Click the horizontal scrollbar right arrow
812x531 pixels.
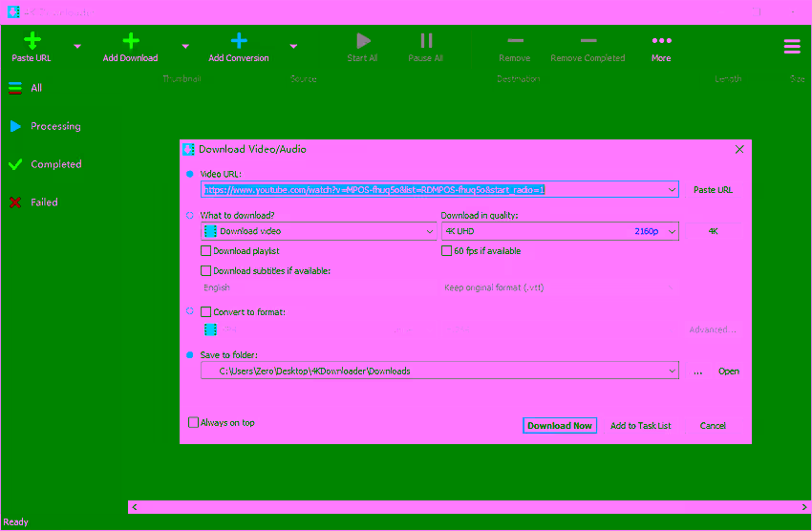pyautogui.click(x=804, y=507)
